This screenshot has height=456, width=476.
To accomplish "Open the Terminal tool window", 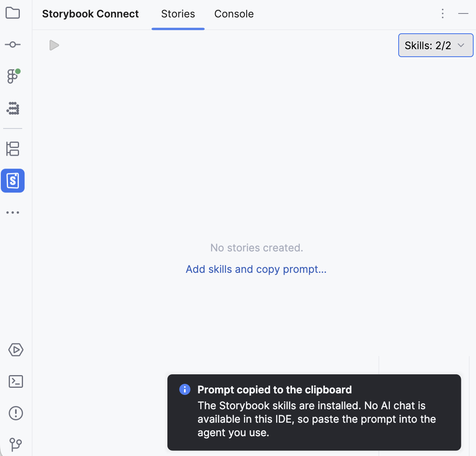I will point(16,381).
